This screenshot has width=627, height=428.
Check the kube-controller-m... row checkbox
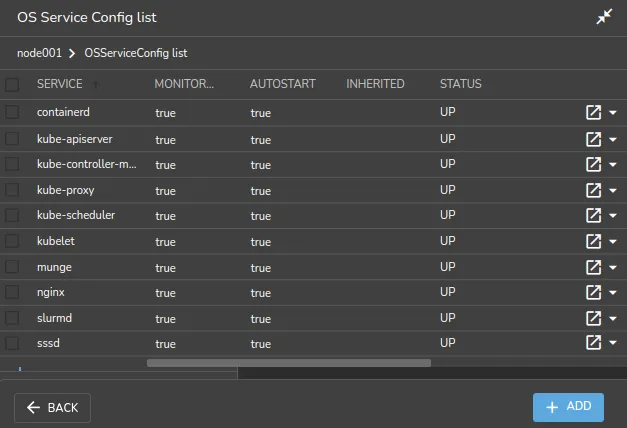point(12,164)
